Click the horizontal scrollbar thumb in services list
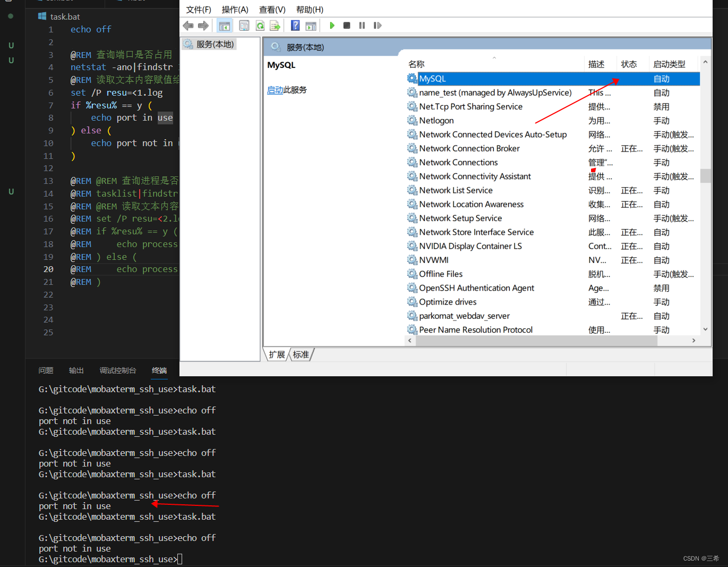 (x=536, y=340)
